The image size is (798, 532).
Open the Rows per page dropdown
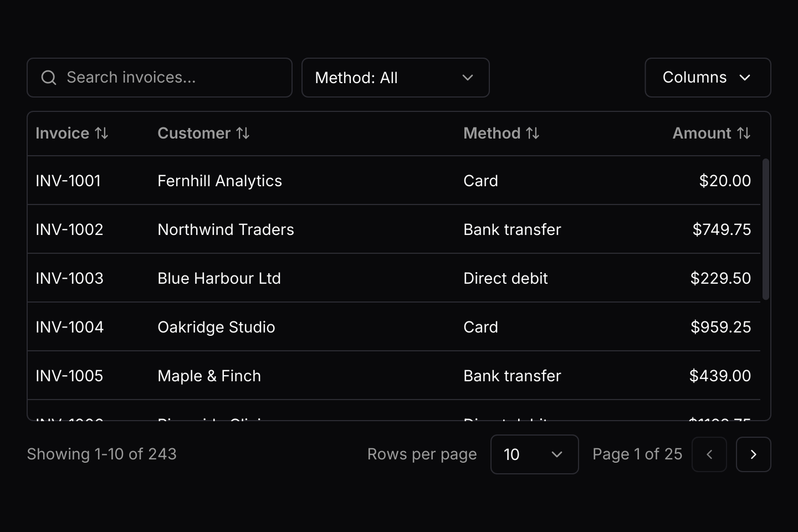pos(535,454)
